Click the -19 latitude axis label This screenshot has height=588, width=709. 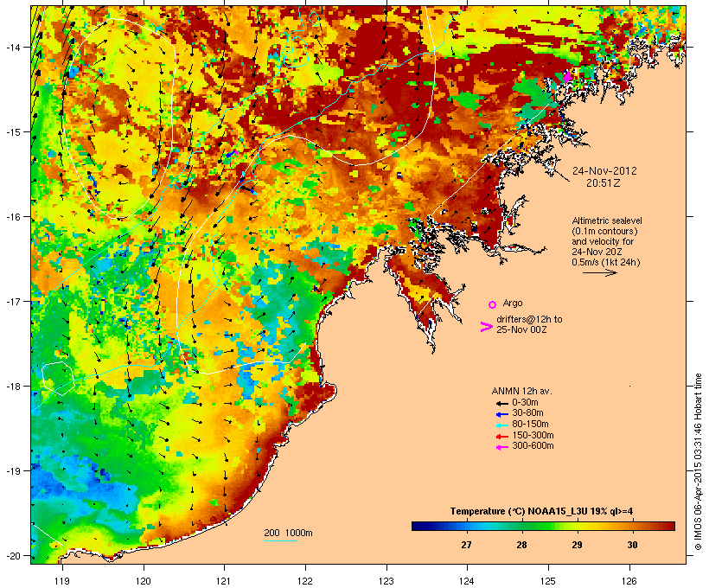[x=12, y=471]
